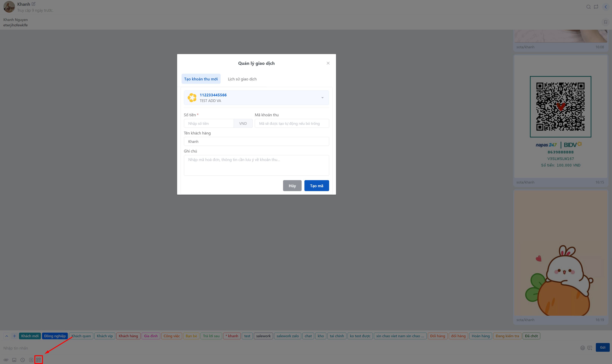
Task: Toggle the test tag
Action: 247,336
